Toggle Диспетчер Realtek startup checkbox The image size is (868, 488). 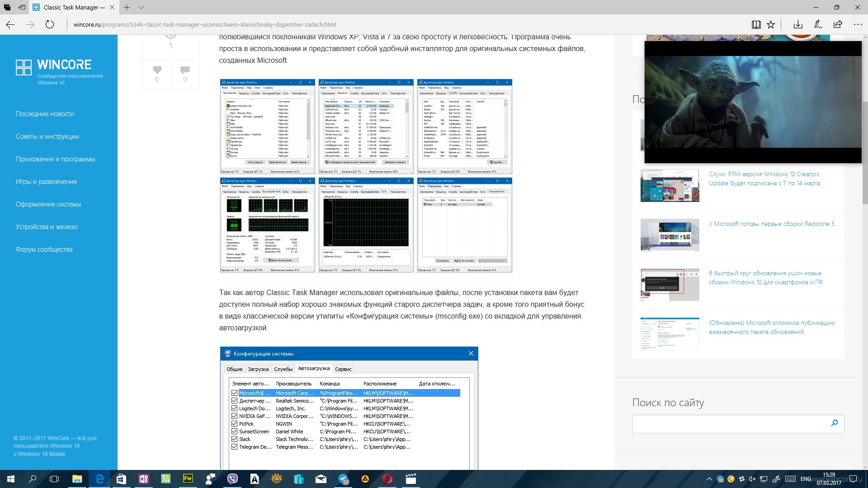(x=234, y=401)
